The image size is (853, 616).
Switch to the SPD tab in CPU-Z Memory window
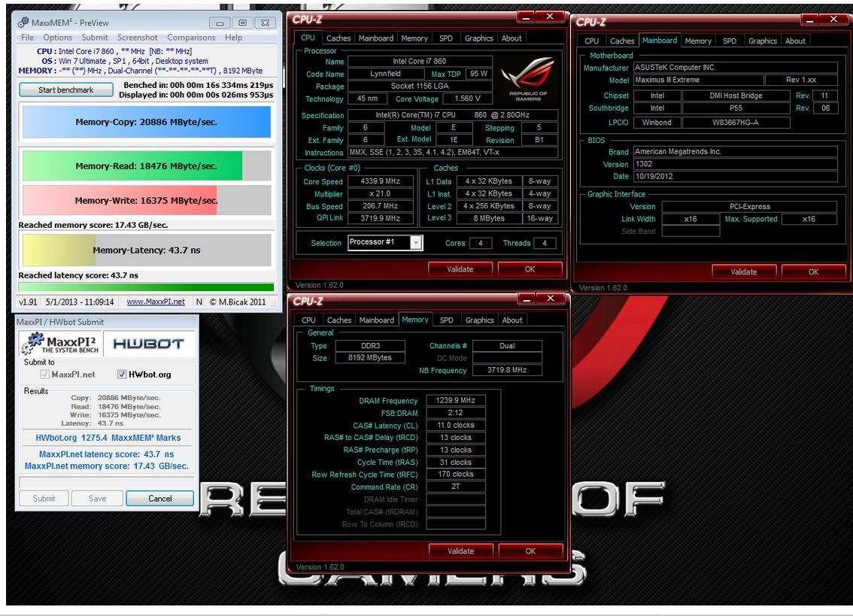447,320
